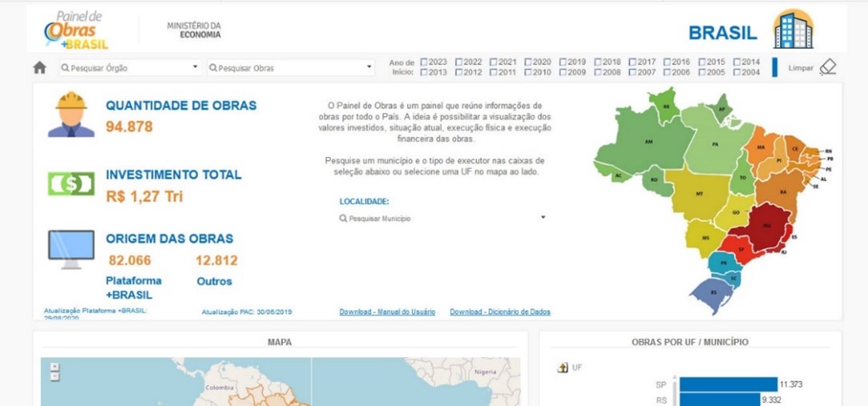Click the Home icon
Image resolution: width=868 pixels, height=406 pixels.
(x=39, y=68)
